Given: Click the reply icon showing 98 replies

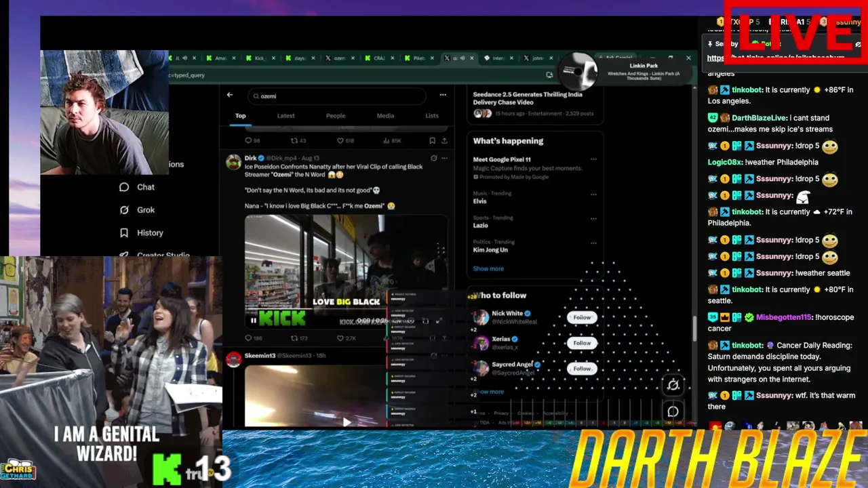Looking at the screenshot, I should (x=248, y=141).
